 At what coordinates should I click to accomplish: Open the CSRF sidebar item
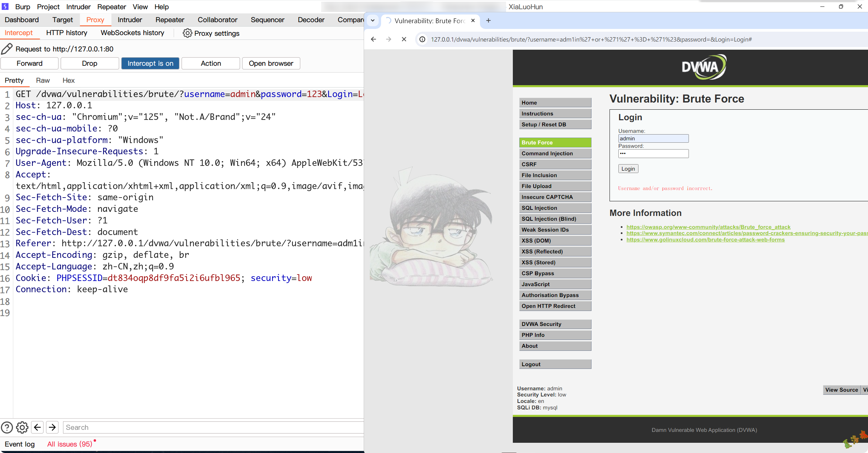click(555, 164)
